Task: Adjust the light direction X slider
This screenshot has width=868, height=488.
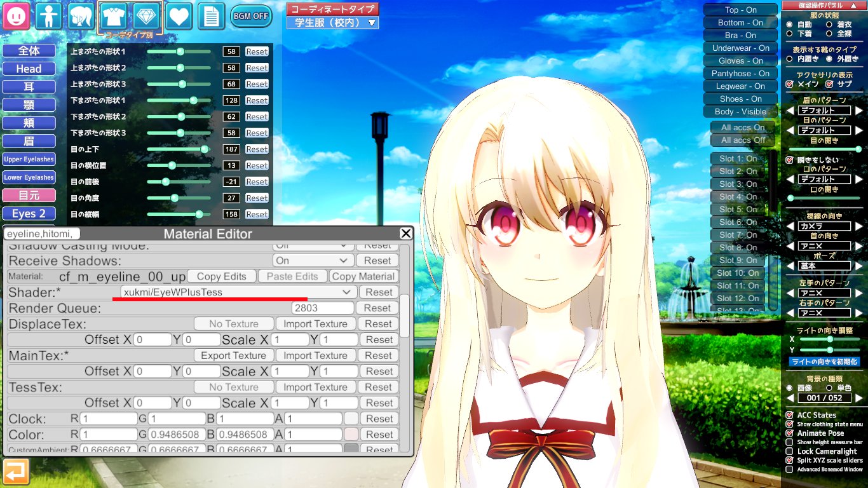Action: click(830, 339)
